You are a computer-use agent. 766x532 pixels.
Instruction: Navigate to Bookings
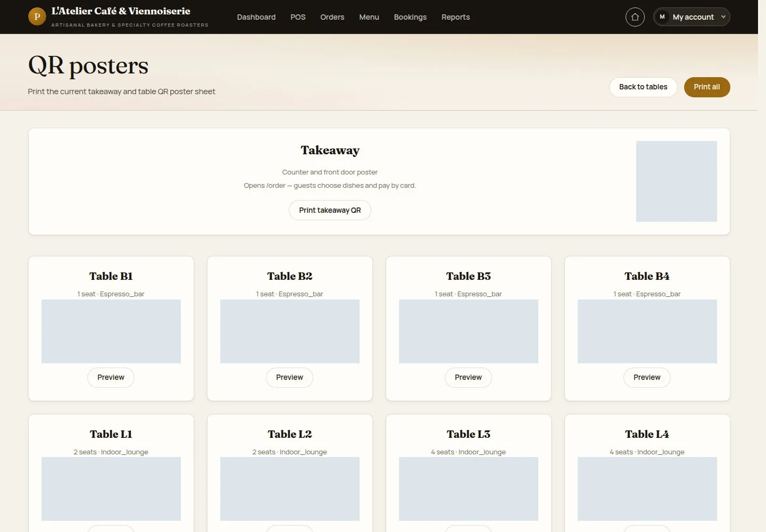pos(410,17)
